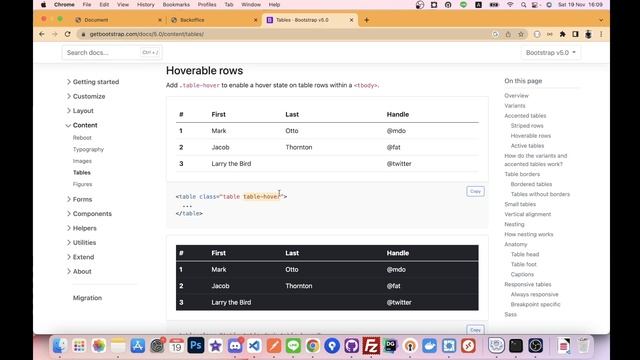Click the Spotlight search icon in menu bar
The image size is (640, 360).
[x=523, y=5]
